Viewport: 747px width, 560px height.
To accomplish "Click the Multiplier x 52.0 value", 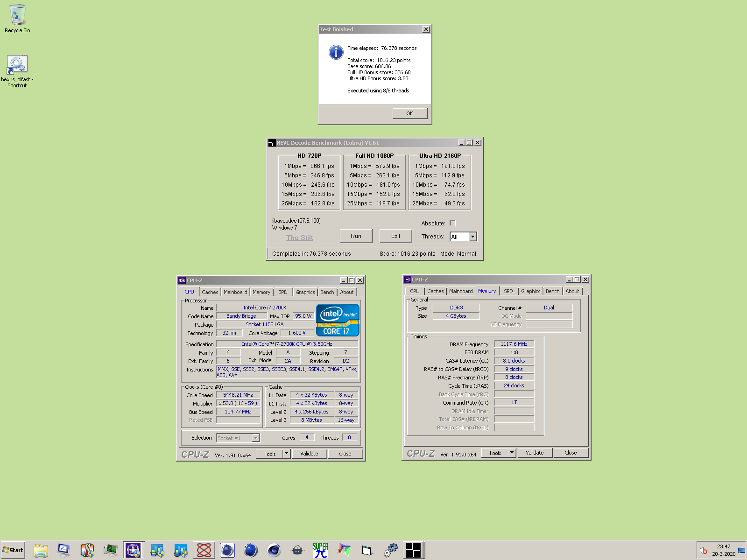I will [x=238, y=403].
